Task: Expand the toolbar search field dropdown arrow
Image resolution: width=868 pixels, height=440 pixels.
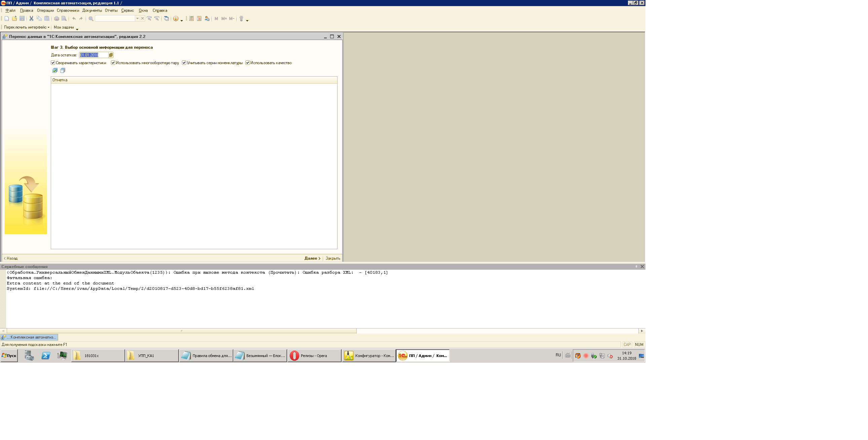Action: (137, 18)
